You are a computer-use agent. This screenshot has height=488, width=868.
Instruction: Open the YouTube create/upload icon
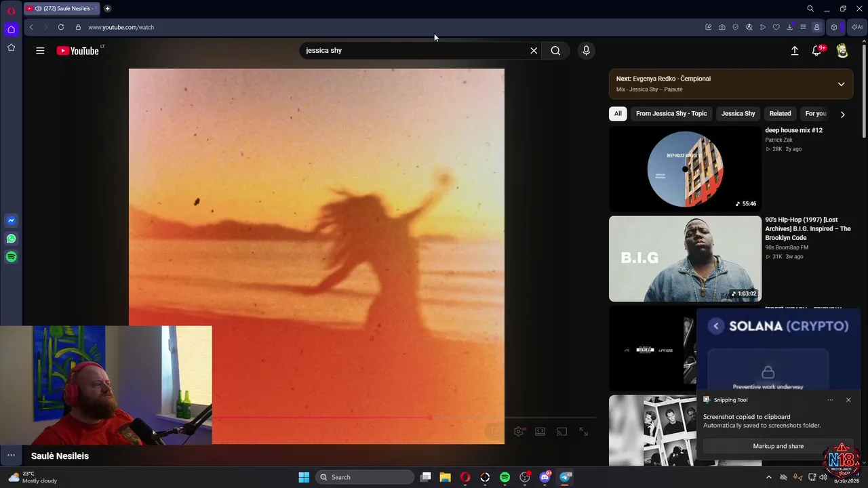click(795, 51)
